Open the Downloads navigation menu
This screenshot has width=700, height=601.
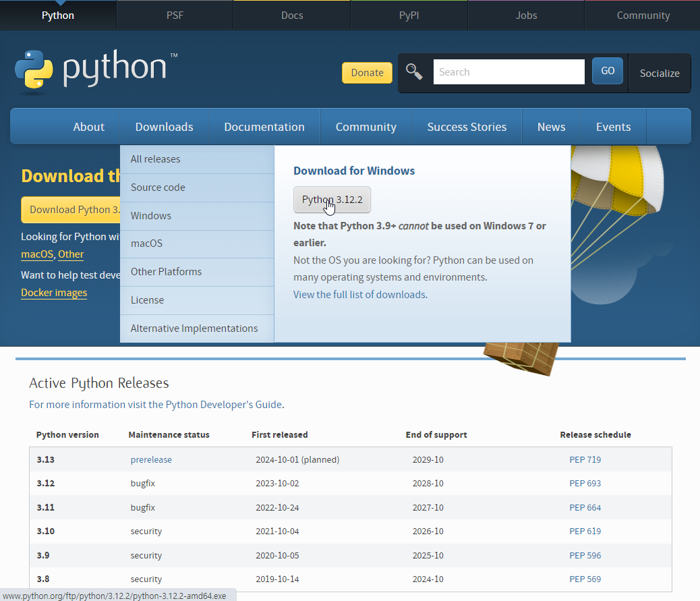165,127
